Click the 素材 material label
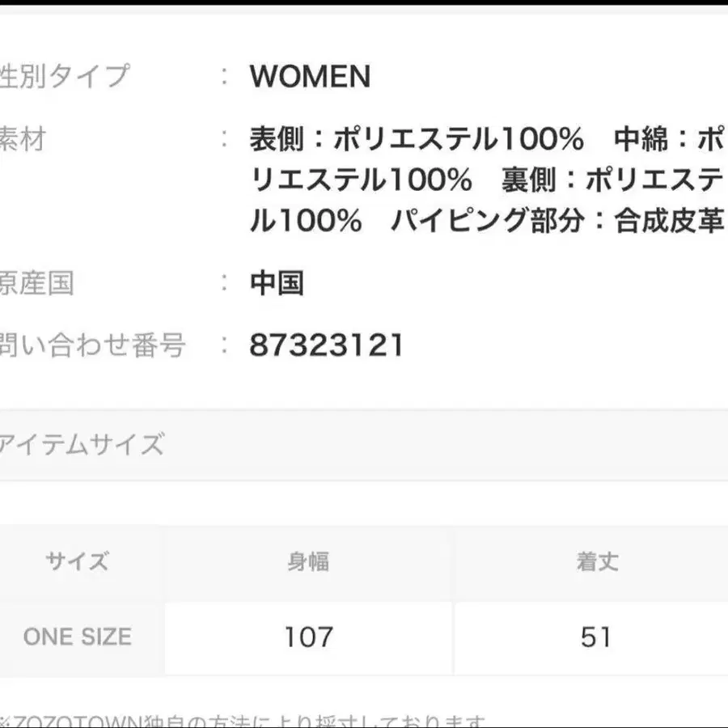The height and width of the screenshot is (728, 728). tap(23, 139)
